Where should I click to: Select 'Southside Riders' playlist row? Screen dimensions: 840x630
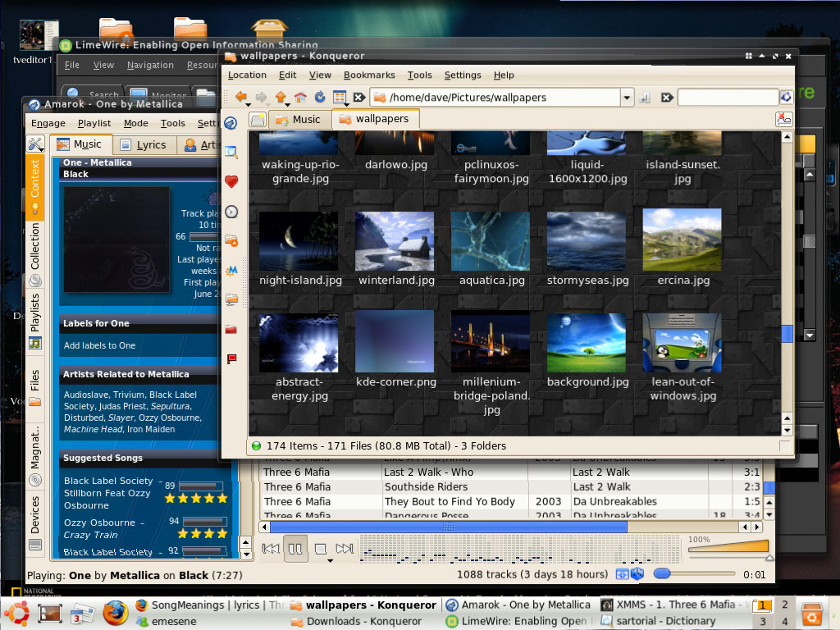click(510, 486)
